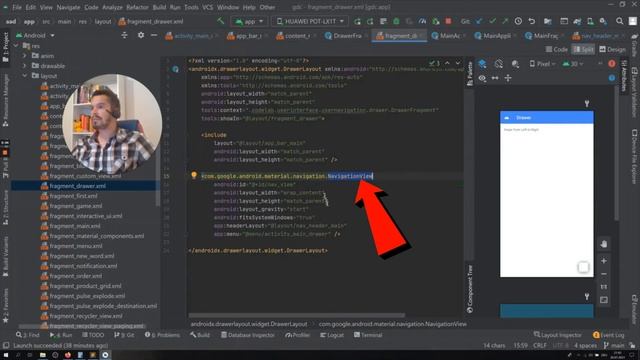Toggle the Palette side panel
640x360 pixels.
tap(469, 74)
